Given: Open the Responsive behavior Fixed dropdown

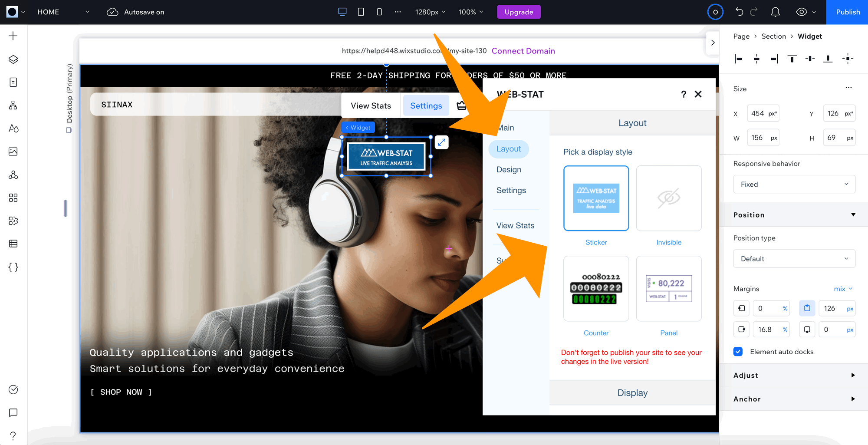Looking at the screenshot, I should (794, 184).
